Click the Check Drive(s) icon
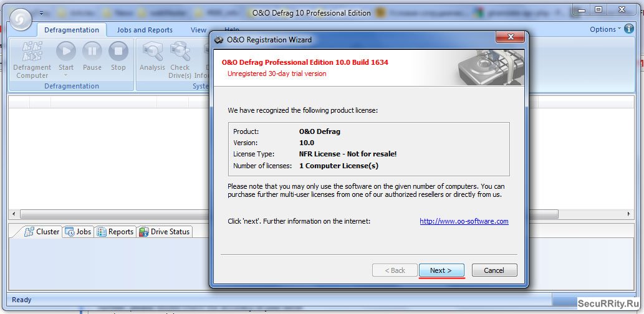This screenshot has height=314, width=644. click(x=180, y=51)
